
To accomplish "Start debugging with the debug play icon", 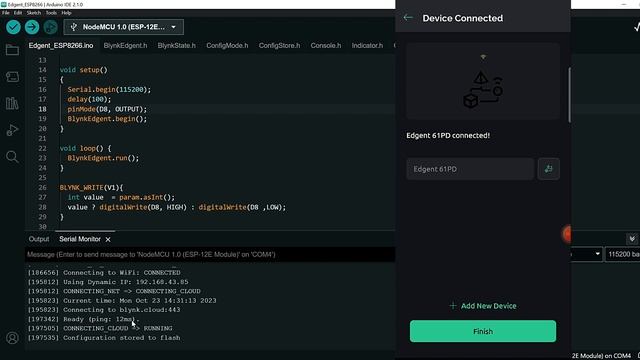I will point(50,27).
